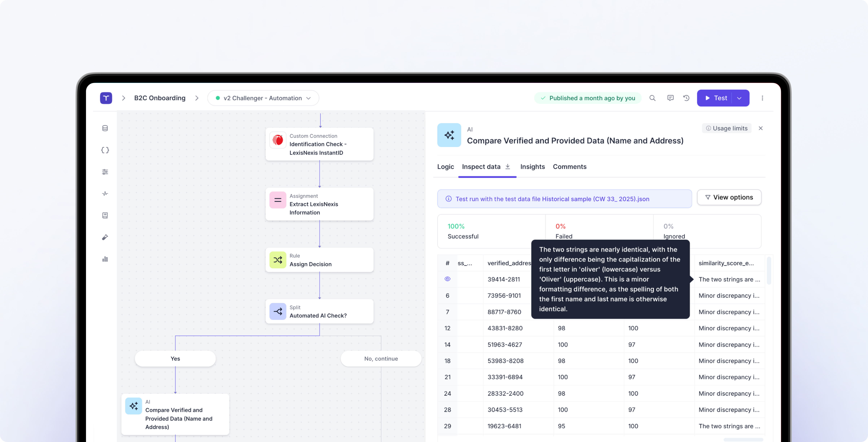Open the Test button dropdown arrow
Image resolution: width=868 pixels, height=442 pixels.
tap(739, 98)
